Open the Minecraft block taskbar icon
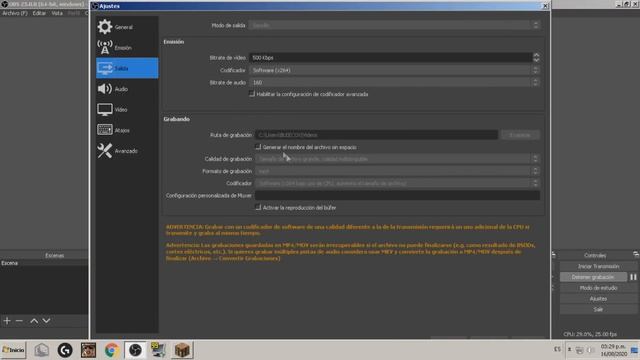 [x=182, y=350]
